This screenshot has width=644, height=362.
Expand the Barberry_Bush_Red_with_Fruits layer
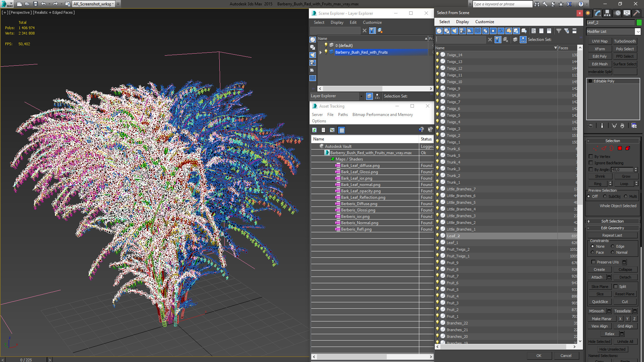(x=321, y=52)
